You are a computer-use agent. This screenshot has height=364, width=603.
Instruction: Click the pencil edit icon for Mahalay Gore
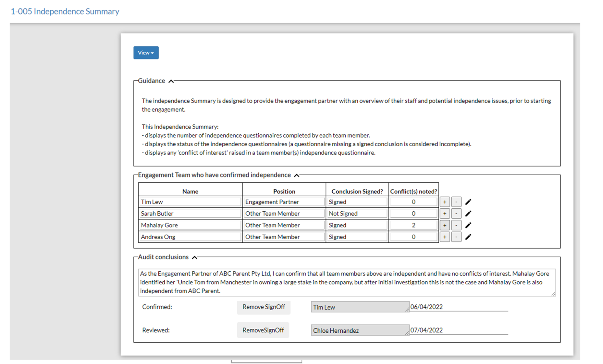point(468,225)
